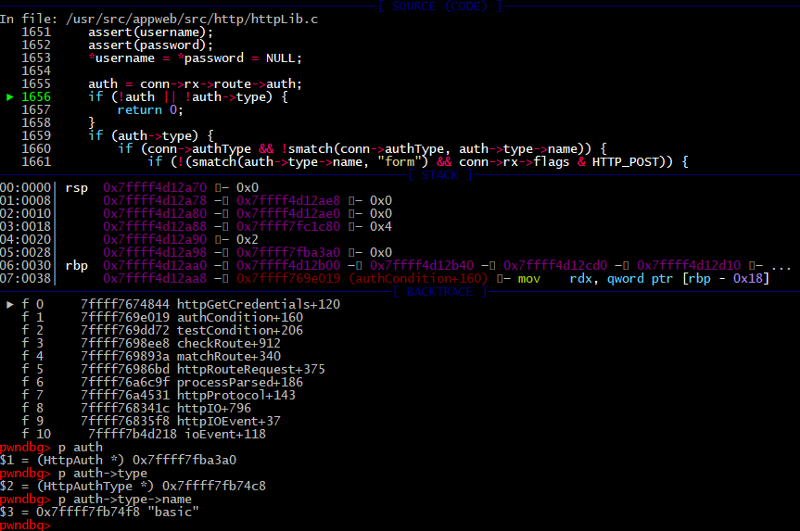
Task: Select frame 3 checkRoute+912
Action: point(151,344)
